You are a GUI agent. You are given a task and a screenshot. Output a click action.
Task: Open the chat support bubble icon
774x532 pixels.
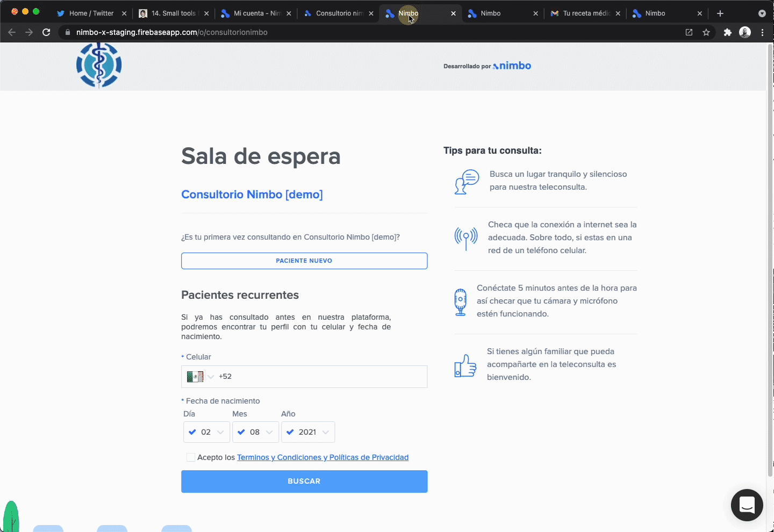(747, 505)
